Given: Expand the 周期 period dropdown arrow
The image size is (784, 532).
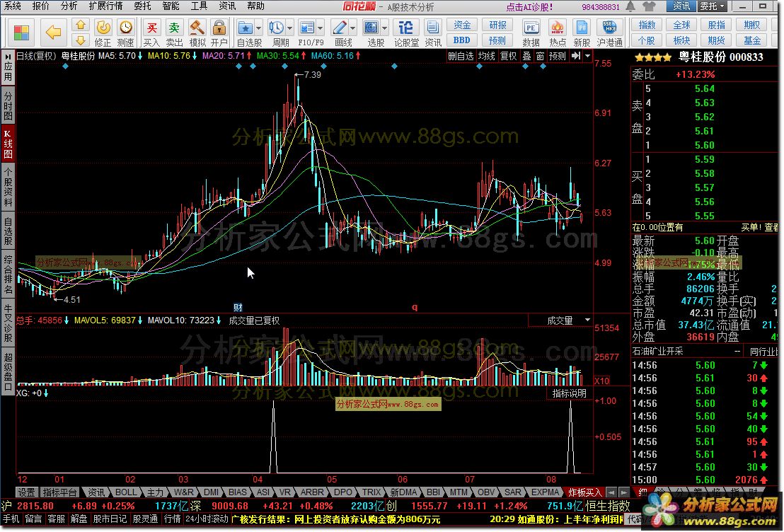Looking at the screenshot, I should point(289,28).
